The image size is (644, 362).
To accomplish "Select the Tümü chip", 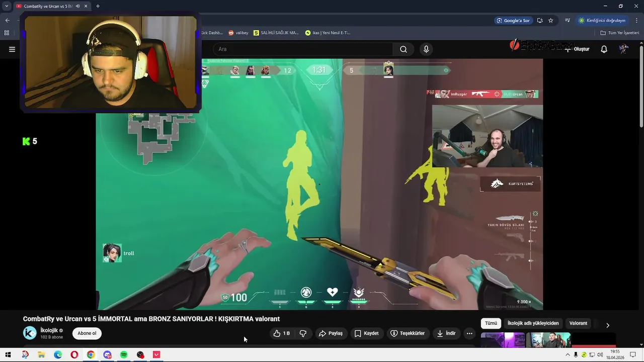I will [491, 323].
